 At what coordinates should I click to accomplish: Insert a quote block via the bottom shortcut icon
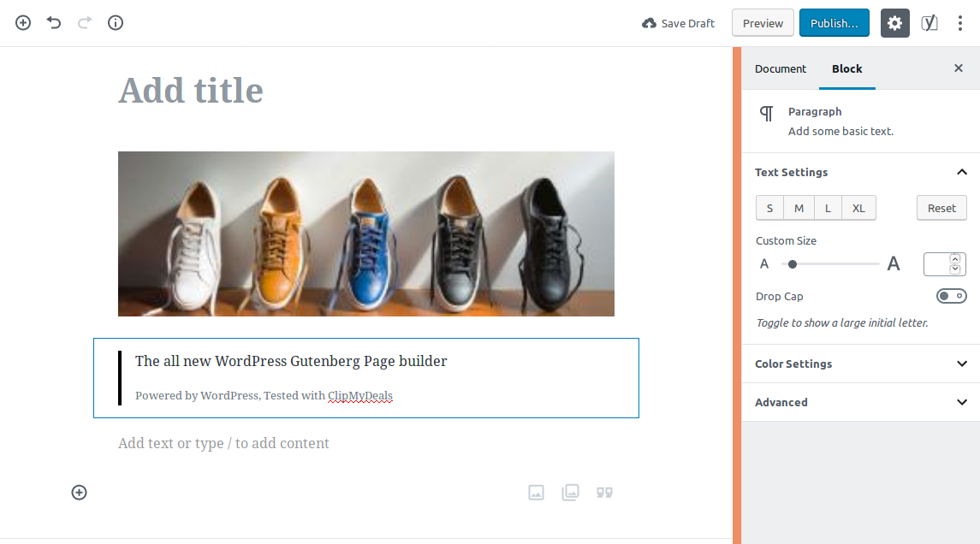[x=604, y=493]
